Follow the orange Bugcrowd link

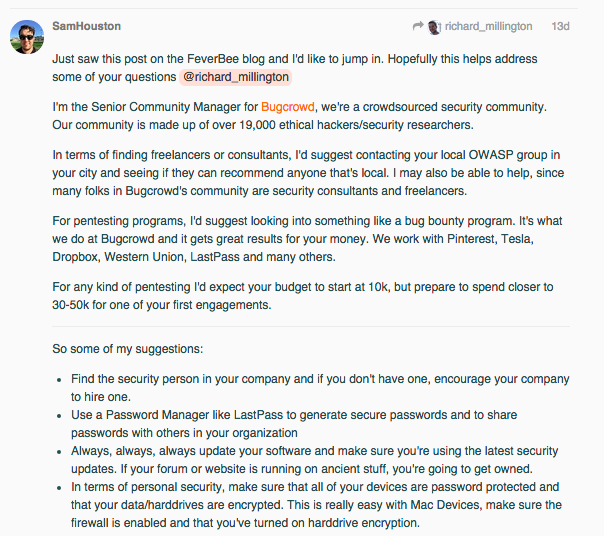point(288,107)
